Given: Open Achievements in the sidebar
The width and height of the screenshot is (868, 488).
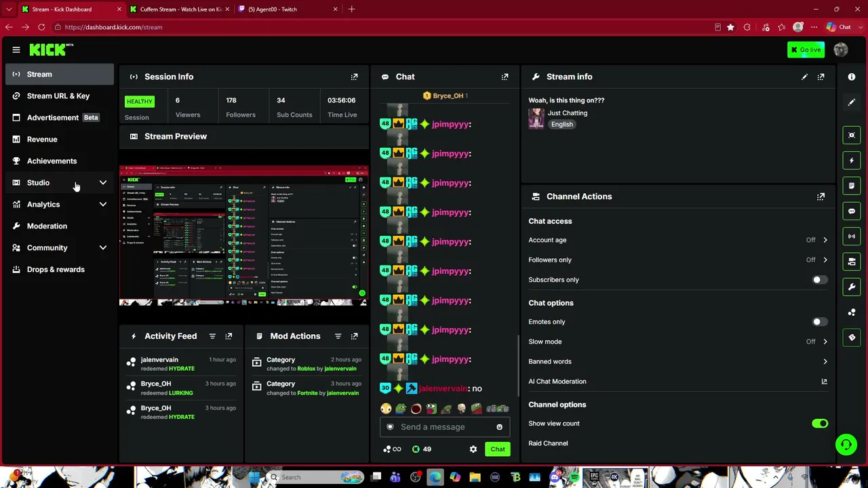Looking at the screenshot, I should tap(60, 161).
